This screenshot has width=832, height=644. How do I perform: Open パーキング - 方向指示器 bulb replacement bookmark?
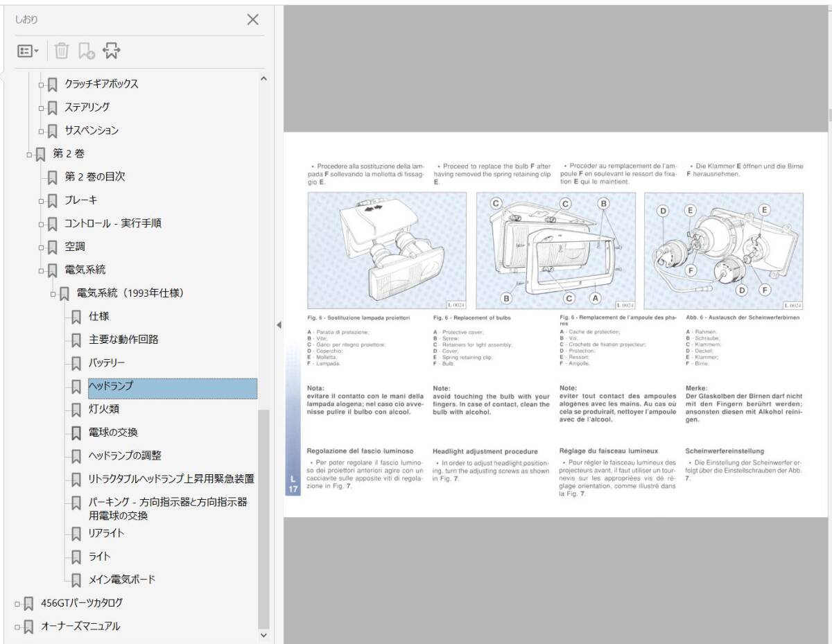[x=168, y=508]
